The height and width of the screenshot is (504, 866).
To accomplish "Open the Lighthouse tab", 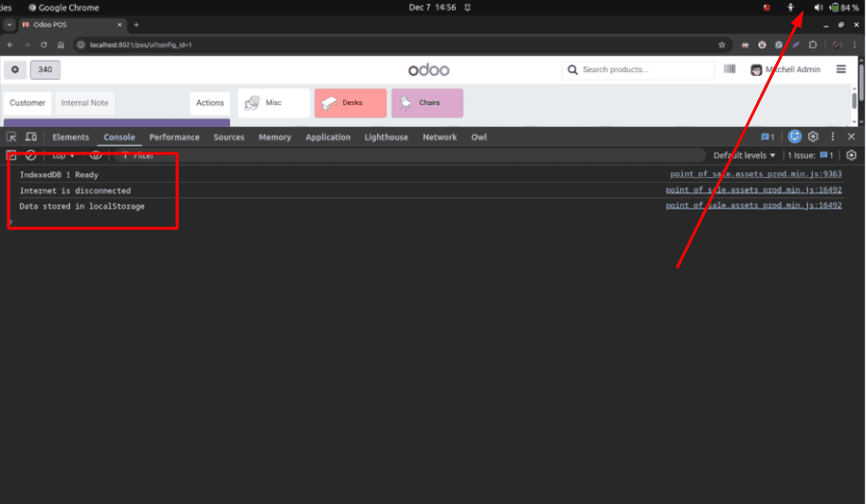I will click(x=386, y=137).
